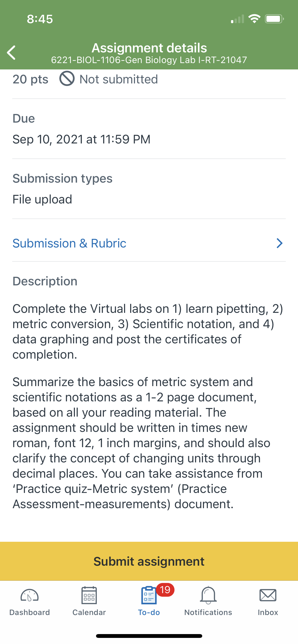Tap the home indicator bar at bottom
This screenshot has width=298, height=644.
coord(149,636)
